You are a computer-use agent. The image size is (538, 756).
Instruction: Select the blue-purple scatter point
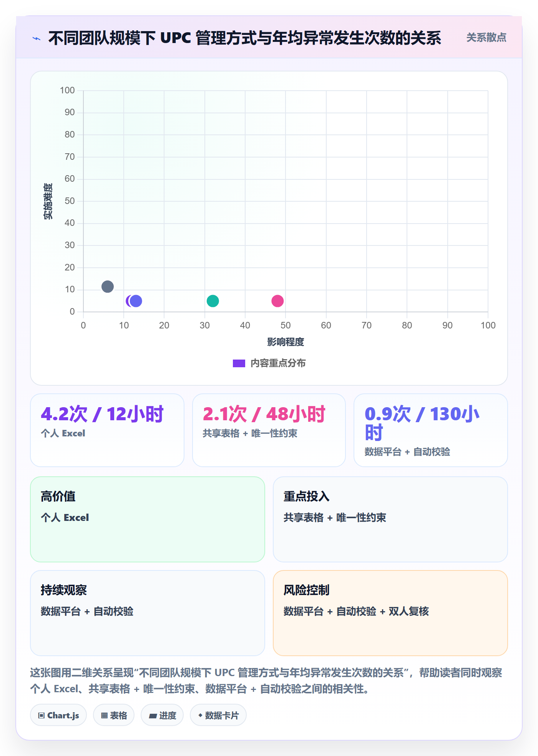coord(136,301)
